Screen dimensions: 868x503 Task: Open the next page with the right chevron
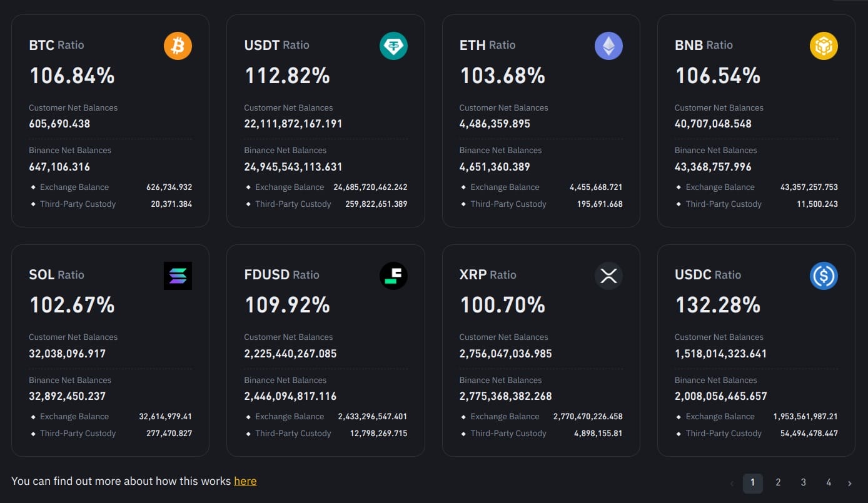849,483
